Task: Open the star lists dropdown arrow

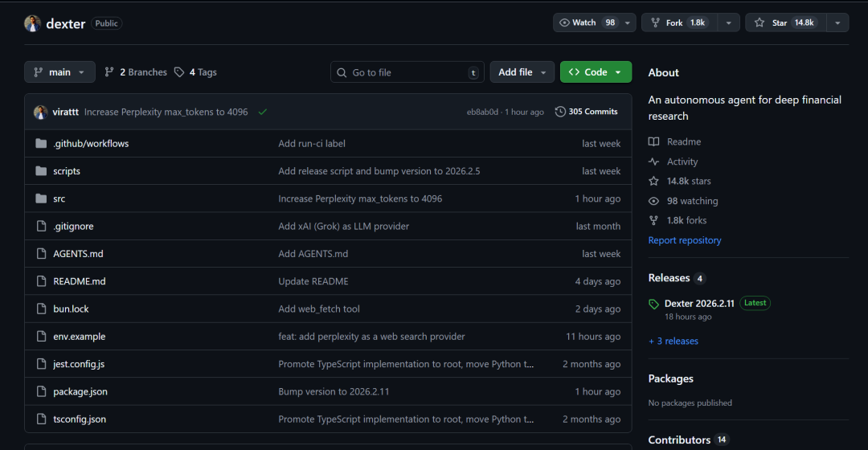Action: [x=838, y=22]
